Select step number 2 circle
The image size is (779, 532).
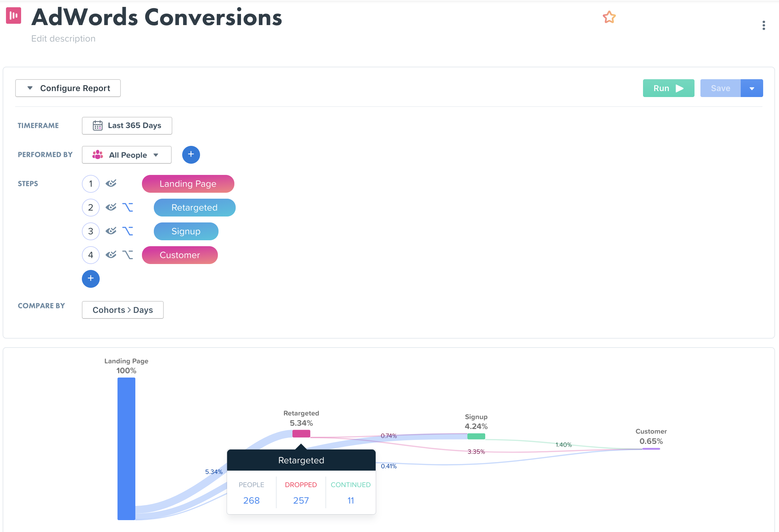[91, 208]
